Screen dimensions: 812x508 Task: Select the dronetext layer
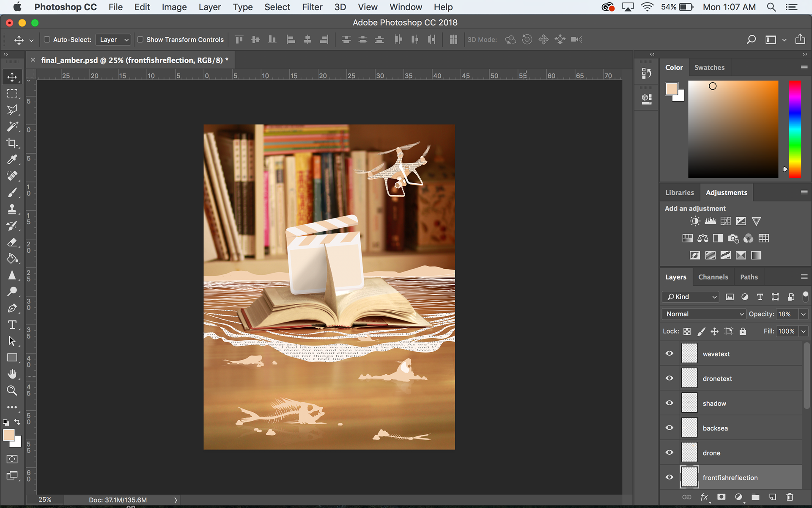[717, 378]
